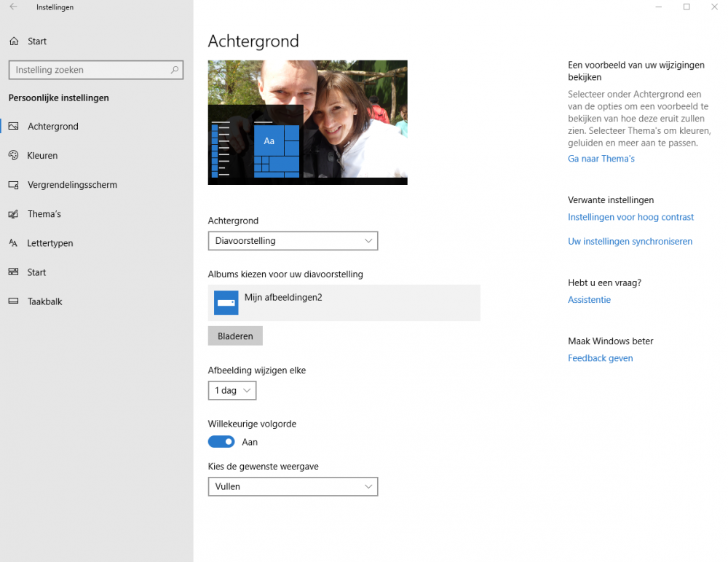Select the Kleuren settings page
The image size is (728, 562).
pyautogui.click(x=42, y=156)
